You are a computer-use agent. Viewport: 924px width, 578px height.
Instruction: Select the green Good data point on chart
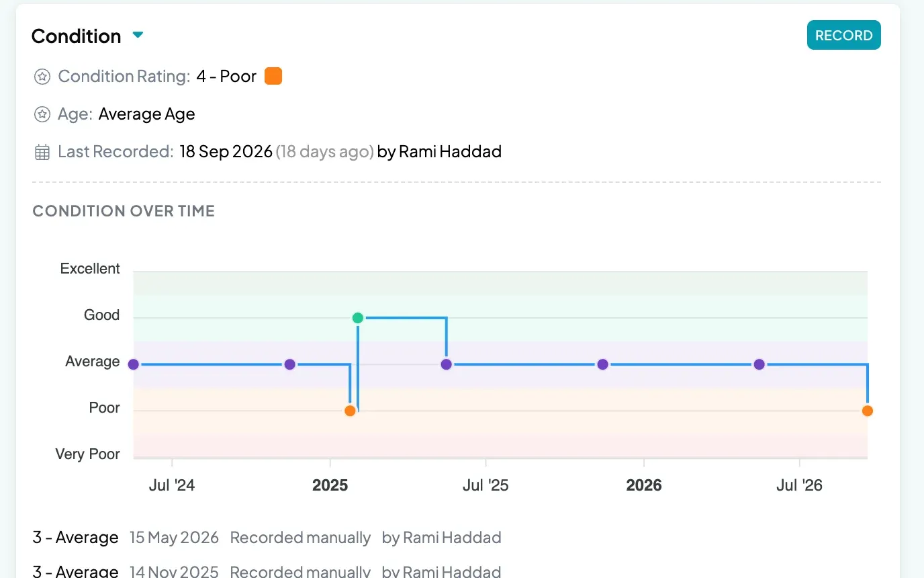coord(358,318)
